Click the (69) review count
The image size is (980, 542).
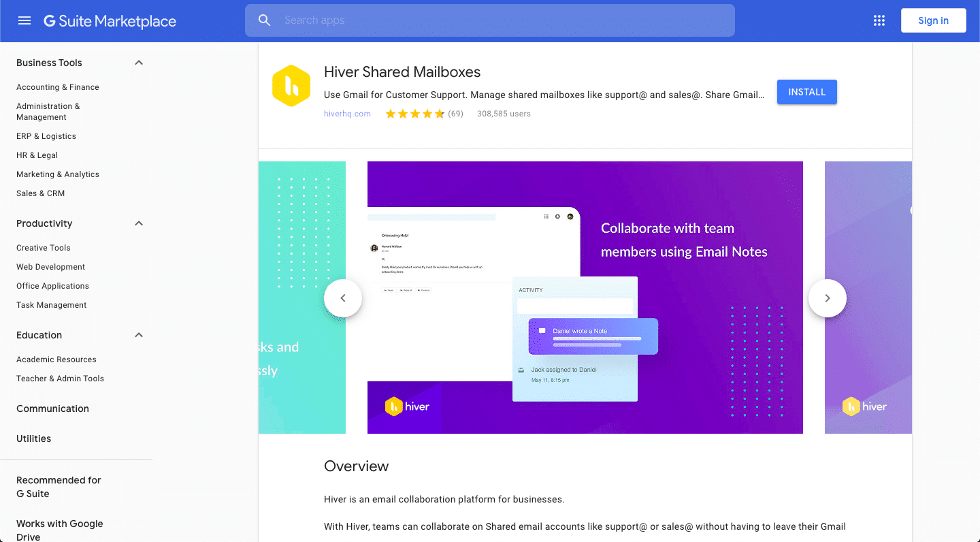456,114
